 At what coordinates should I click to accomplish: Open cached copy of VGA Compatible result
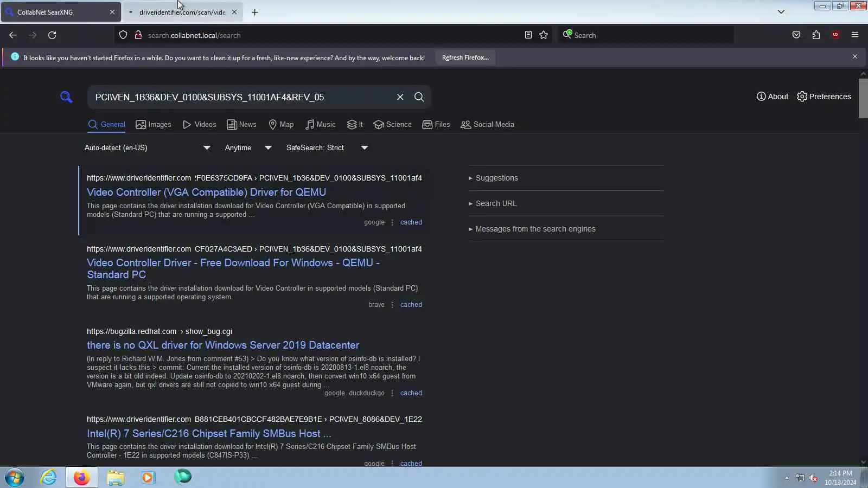pos(411,222)
